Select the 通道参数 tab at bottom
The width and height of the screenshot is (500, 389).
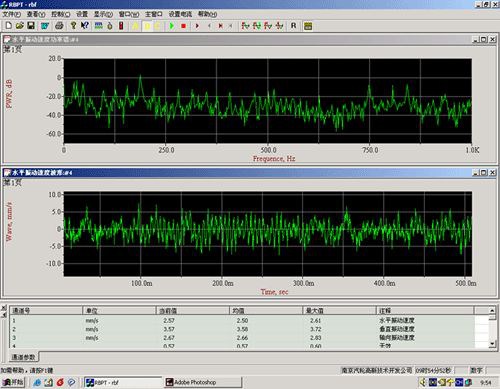tap(23, 357)
